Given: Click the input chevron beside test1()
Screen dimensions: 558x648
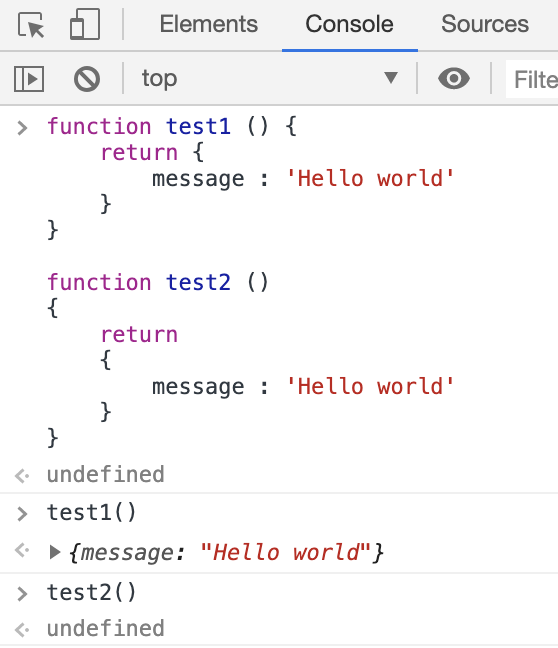Looking at the screenshot, I should coord(22,514).
